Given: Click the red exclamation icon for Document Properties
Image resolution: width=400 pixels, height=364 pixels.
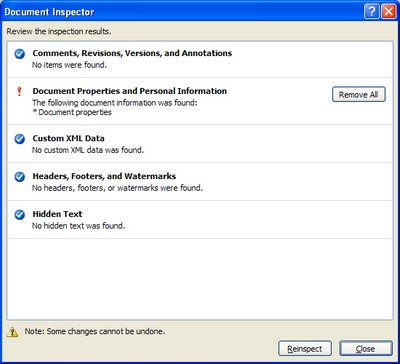Looking at the screenshot, I should click(x=19, y=91).
